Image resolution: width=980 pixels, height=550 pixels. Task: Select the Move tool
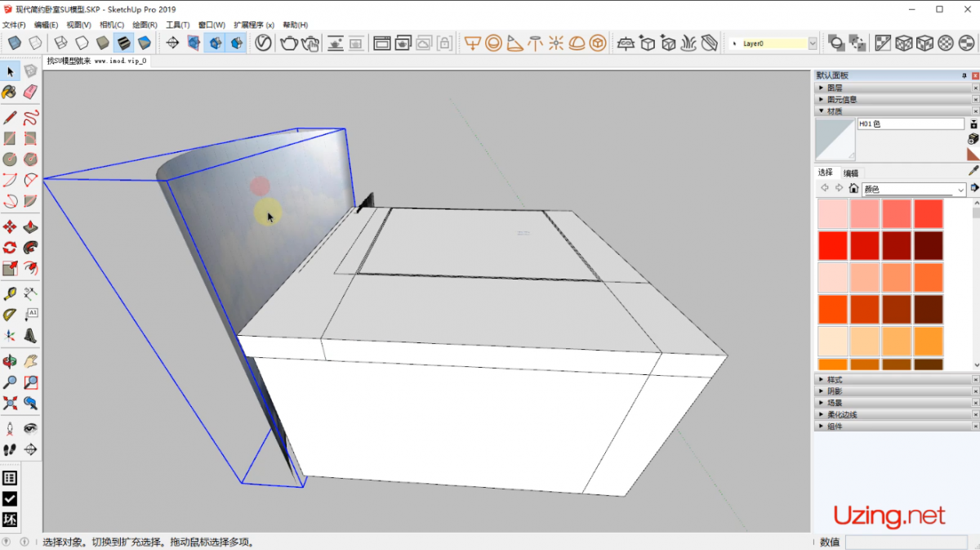(10, 226)
